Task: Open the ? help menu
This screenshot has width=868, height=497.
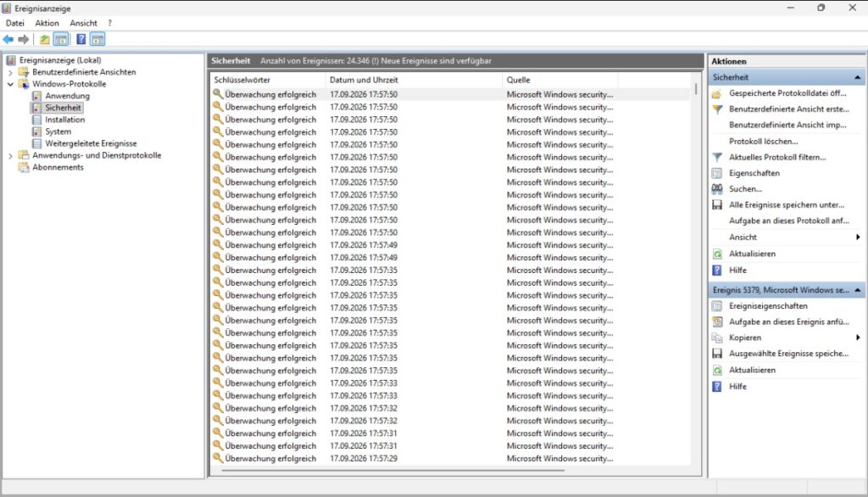Action: tap(109, 23)
